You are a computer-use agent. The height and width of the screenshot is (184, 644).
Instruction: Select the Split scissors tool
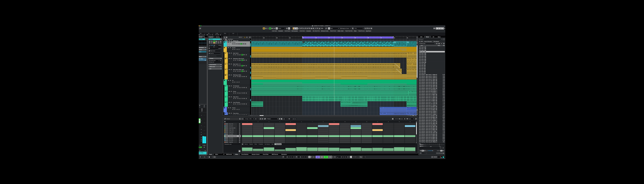click(303, 28)
